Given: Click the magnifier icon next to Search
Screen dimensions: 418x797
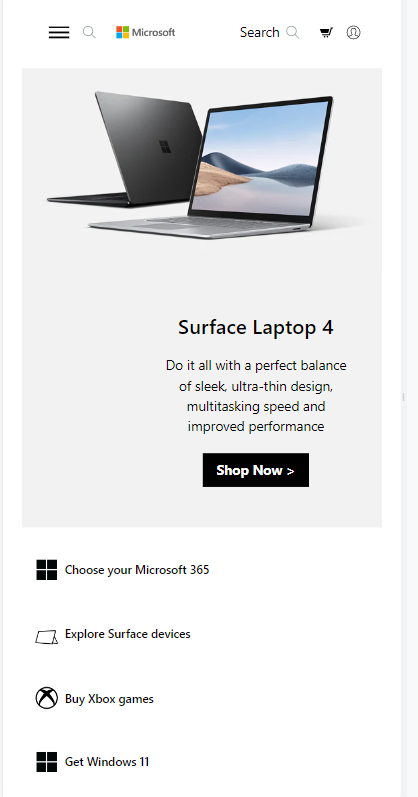Looking at the screenshot, I should tap(292, 33).
